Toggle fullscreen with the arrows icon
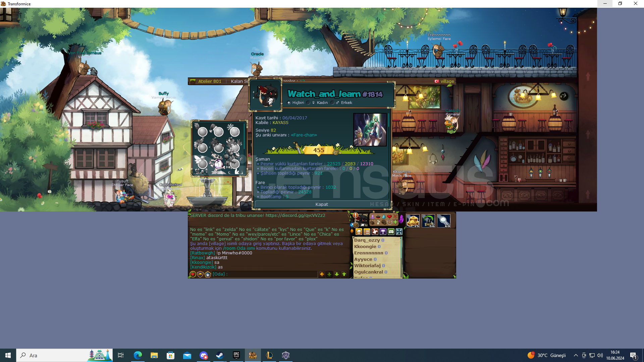The width and height of the screenshot is (644, 362). [x=399, y=232]
